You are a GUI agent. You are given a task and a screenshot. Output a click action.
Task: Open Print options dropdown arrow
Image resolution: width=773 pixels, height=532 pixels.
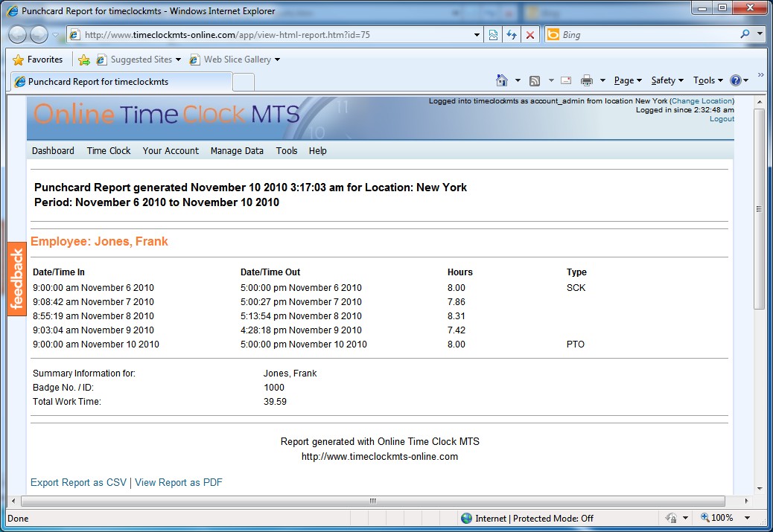602,80
